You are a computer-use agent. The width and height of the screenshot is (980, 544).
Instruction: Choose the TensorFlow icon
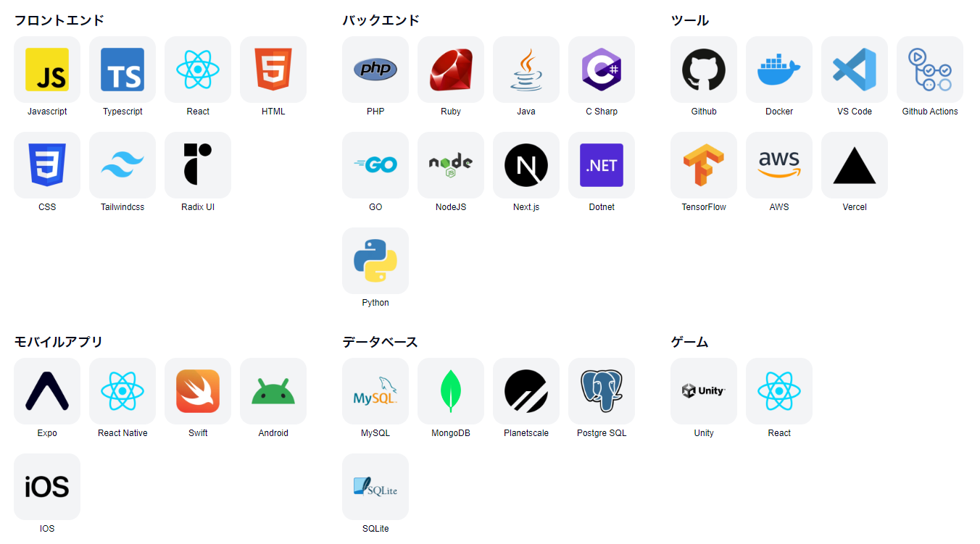(x=704, y=165)
